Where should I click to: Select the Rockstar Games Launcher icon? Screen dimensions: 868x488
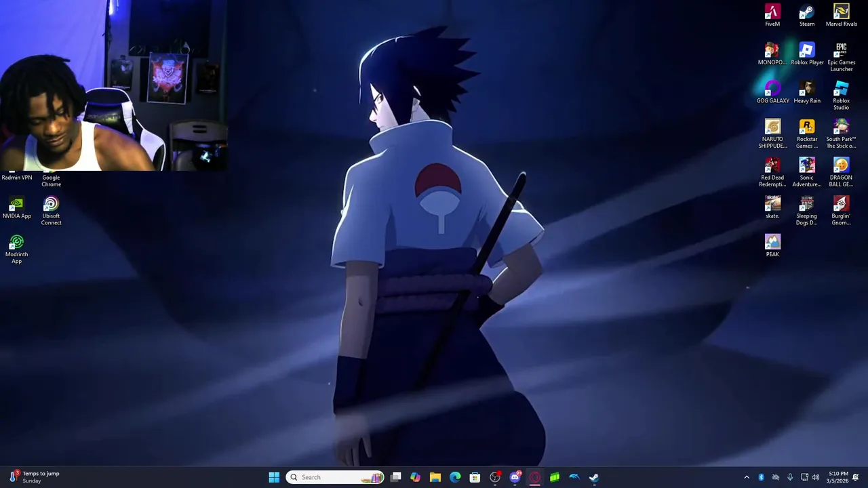(807, 134)
